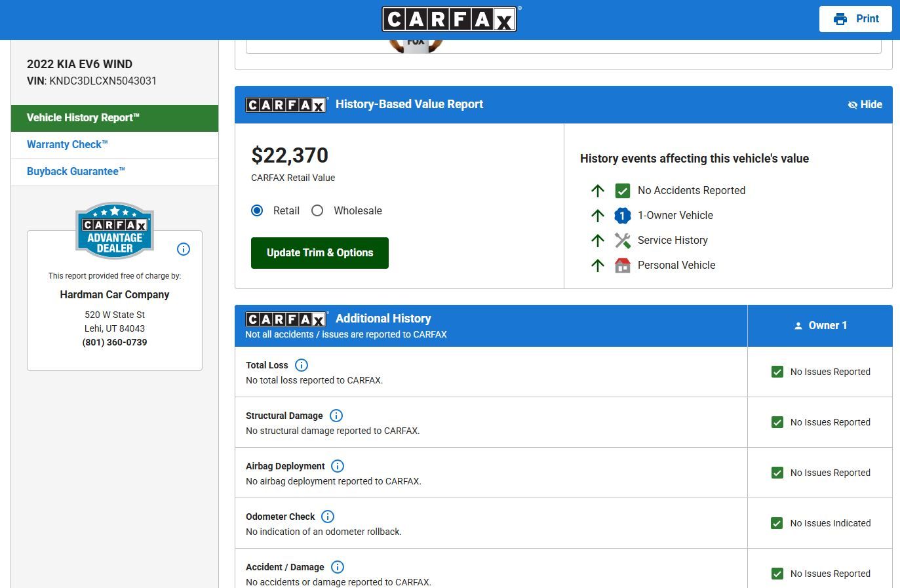The height and width of the screenshot is (588, 900).
Task: Click the Service History wrench icon
Action: 622,241
